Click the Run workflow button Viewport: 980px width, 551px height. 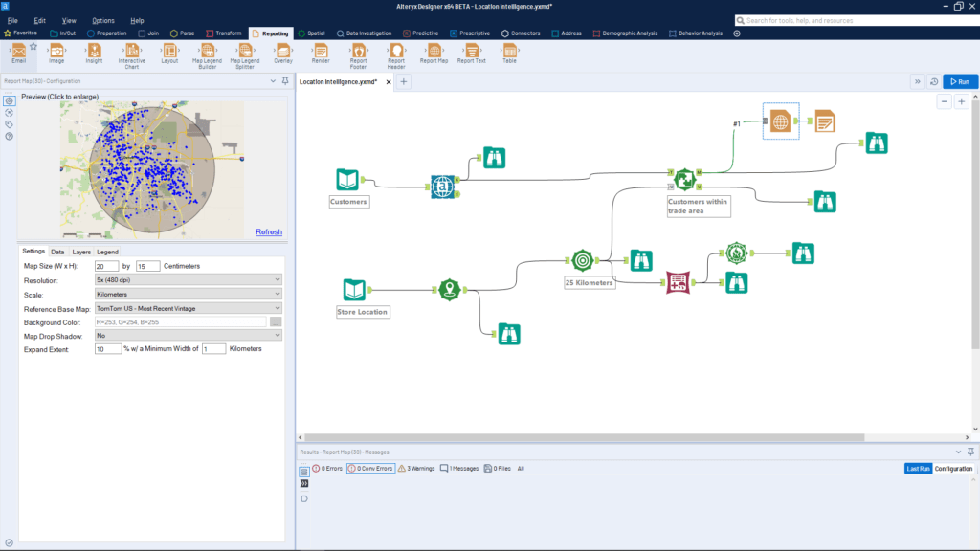(960, 82)
